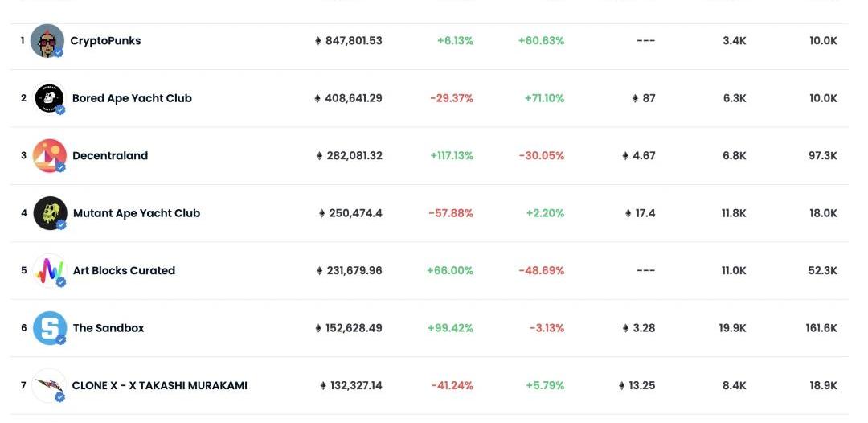Viewport: 868px width, 423px height.
Task: Go to Decentraland collection page
Action: 110,156
